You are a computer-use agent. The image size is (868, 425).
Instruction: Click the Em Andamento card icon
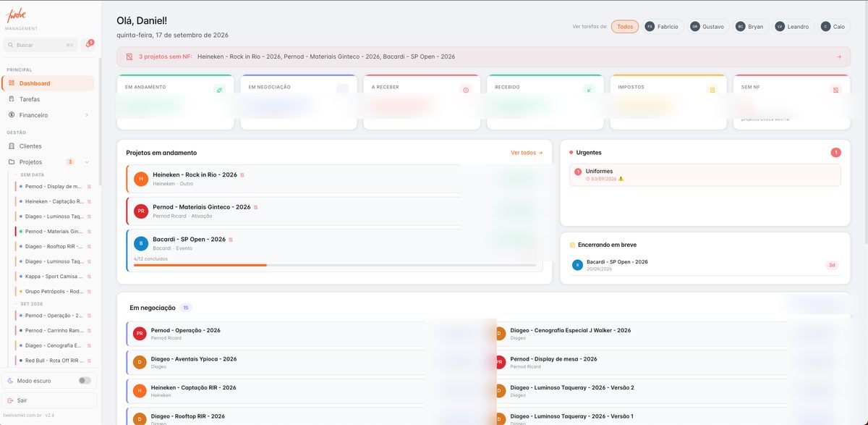pos(220,90)
